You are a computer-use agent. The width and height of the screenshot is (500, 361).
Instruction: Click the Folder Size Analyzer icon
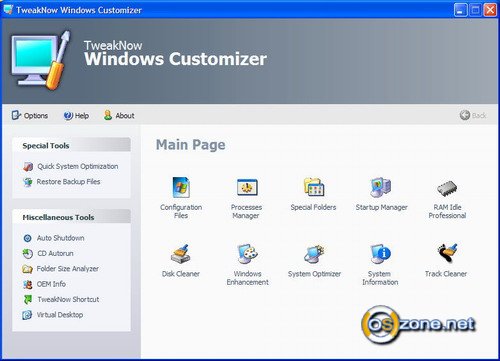[27, 269]
